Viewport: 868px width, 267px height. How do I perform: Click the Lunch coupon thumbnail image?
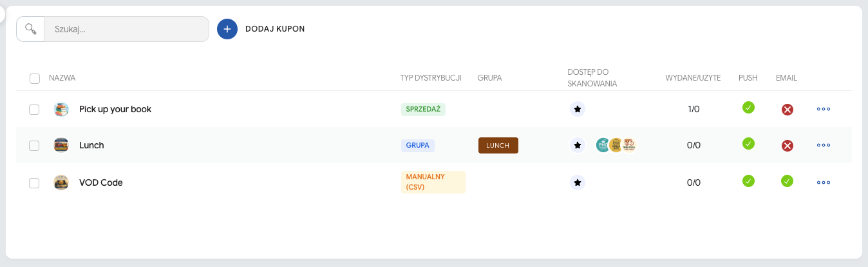point(61,146)
